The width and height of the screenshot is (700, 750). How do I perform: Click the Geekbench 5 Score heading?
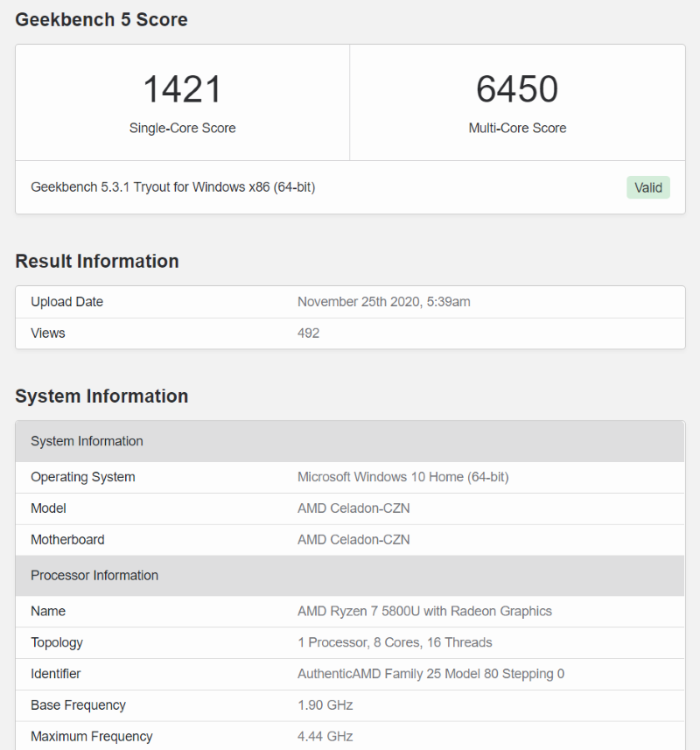101,19
